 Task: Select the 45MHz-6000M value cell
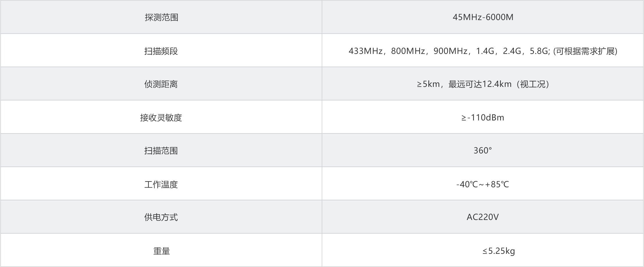(483, 17)
